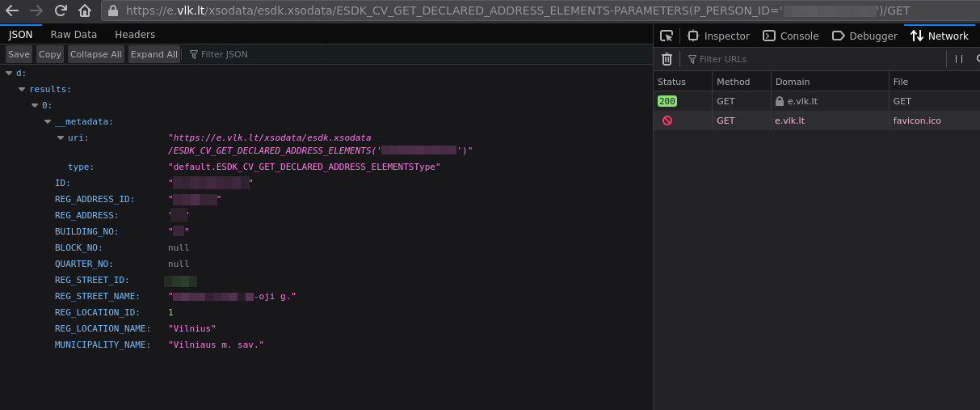Clear network requests with trash icon
Screen dimensions: 980x410
coord(667,59)
